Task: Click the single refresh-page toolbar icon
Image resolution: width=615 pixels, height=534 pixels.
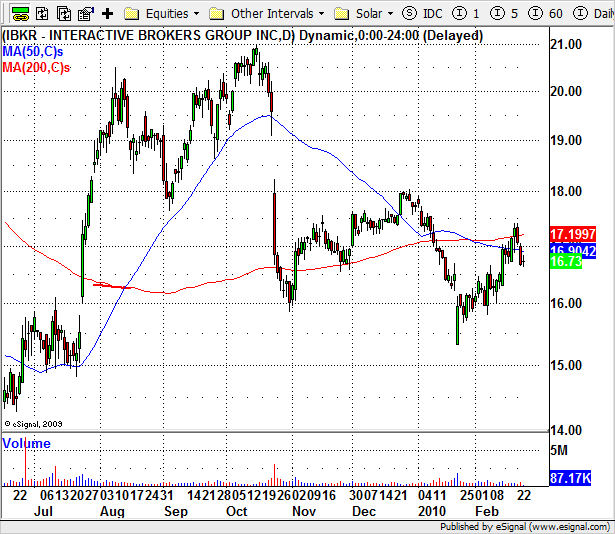Action: [x=42, y=14]
